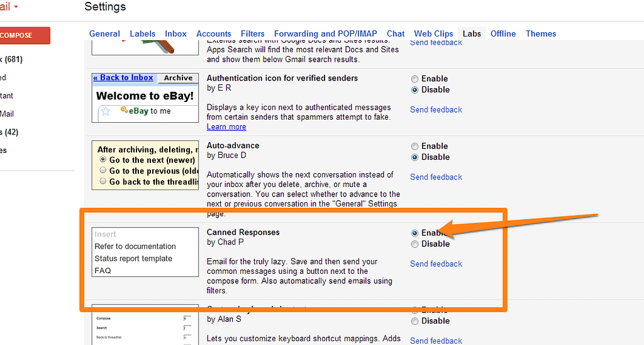Enable the Canned Responses lab
644x345 pixels.
click(x=414, y=233)
